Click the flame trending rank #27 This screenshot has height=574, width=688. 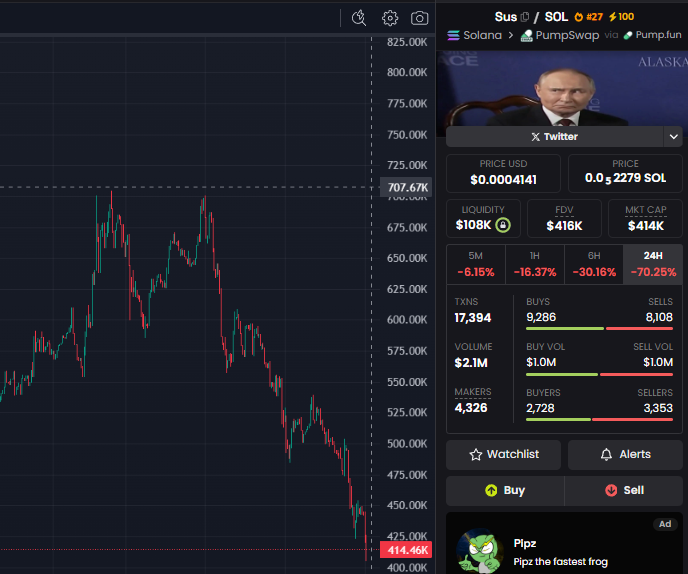[588, 17]
